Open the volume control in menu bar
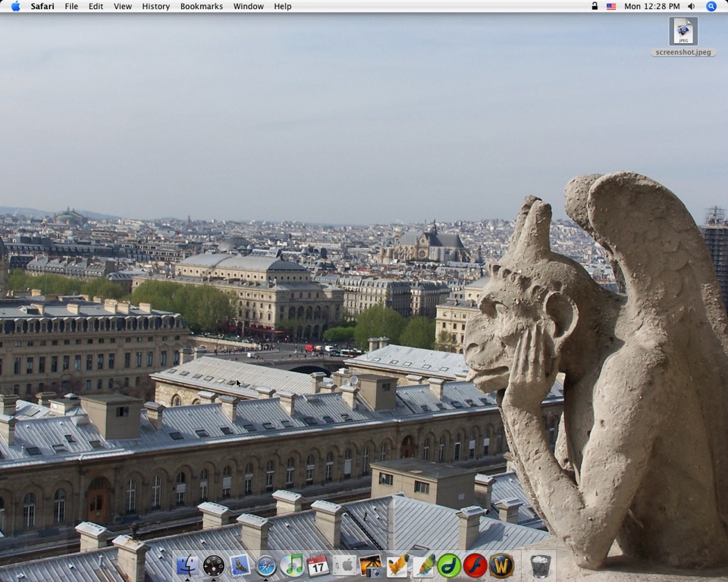 [x=691, y=6]
